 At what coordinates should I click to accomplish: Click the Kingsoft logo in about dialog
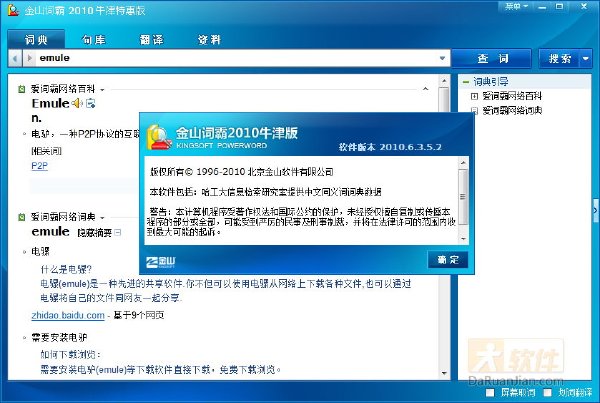pos(161,261)
